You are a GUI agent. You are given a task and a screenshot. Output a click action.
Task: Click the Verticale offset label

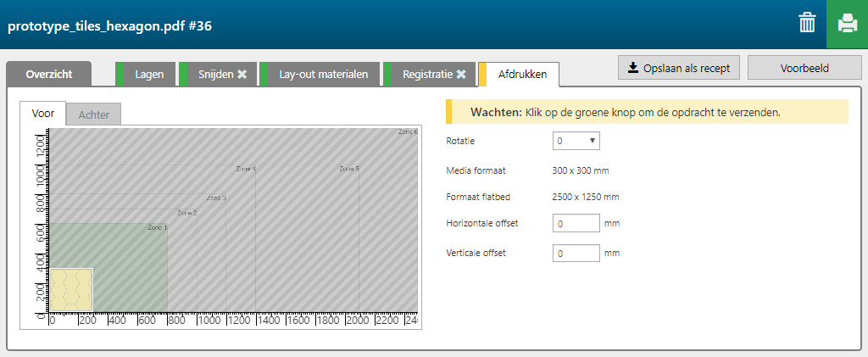(476, 253)
